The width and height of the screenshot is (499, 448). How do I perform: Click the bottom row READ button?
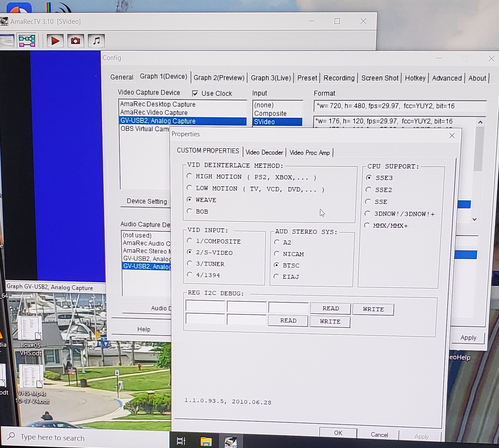point(288,321)
